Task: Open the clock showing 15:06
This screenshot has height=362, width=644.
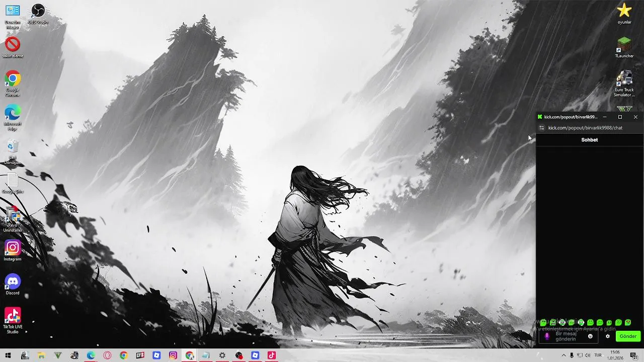Action: coord(615,355)
